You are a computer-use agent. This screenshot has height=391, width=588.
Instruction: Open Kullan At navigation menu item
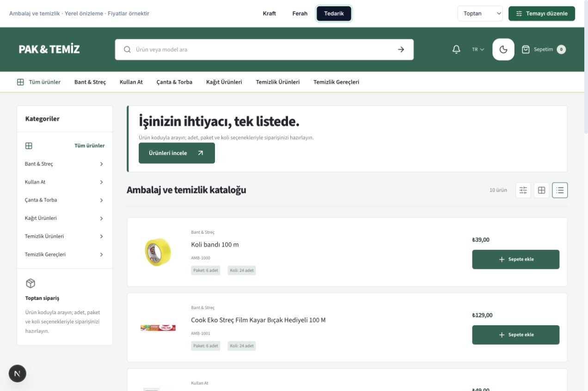coord(131,82)
